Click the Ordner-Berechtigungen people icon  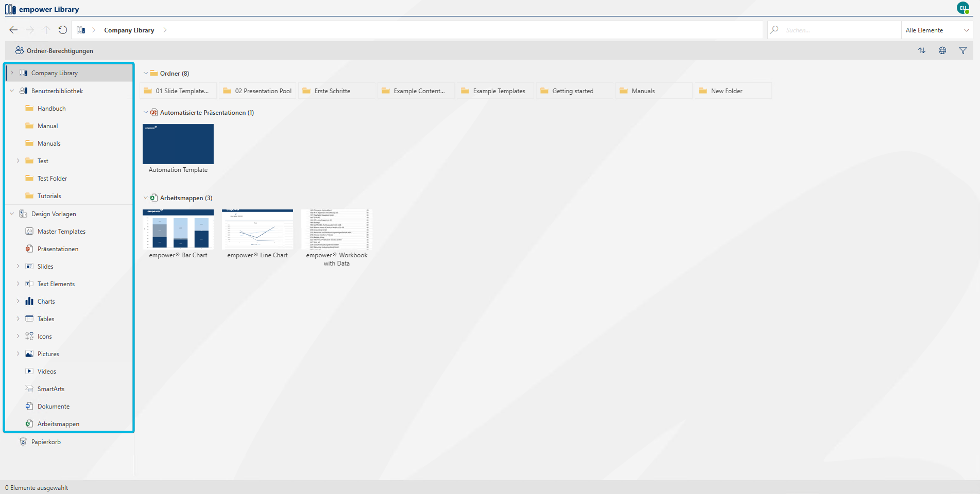(x=20, y=50)
